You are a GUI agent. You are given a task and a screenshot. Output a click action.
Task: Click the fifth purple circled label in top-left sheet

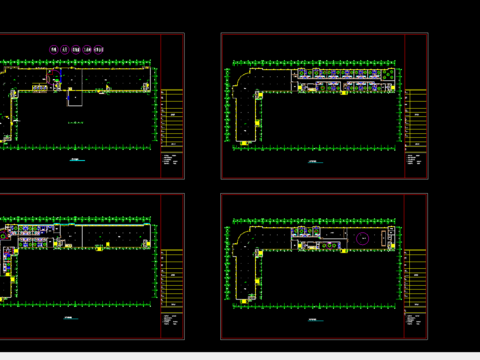pos(98,50)
